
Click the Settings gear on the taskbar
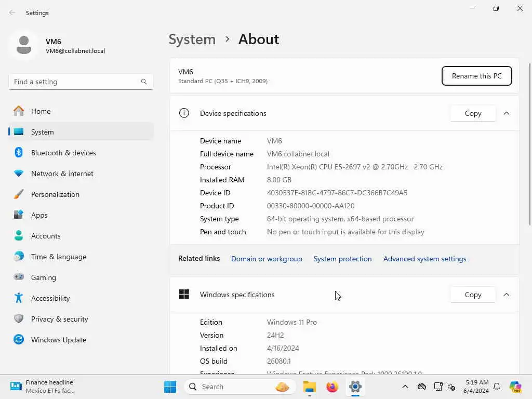click(355, 387)
